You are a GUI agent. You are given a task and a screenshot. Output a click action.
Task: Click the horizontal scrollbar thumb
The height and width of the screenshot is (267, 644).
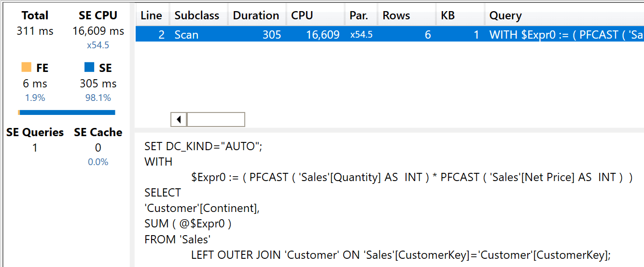tap(216, 119)
